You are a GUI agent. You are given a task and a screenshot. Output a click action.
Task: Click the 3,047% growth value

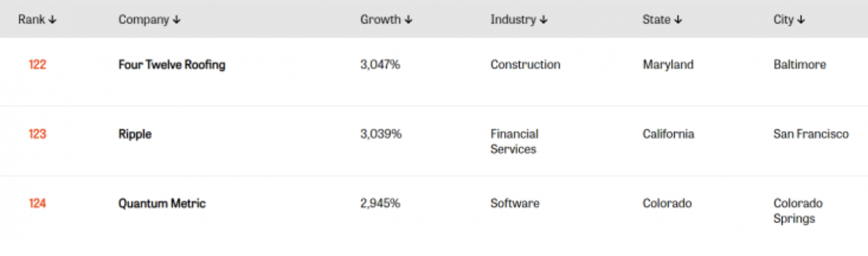tap(380, 65)
